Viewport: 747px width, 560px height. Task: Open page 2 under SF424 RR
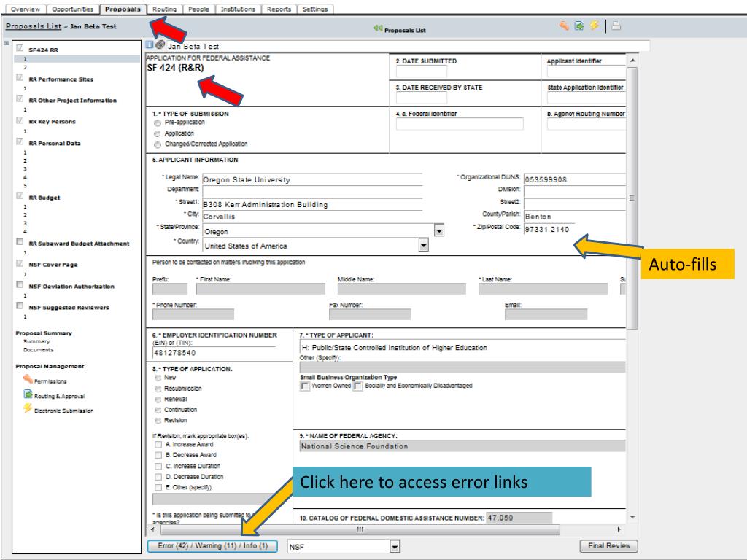[26, 68]
